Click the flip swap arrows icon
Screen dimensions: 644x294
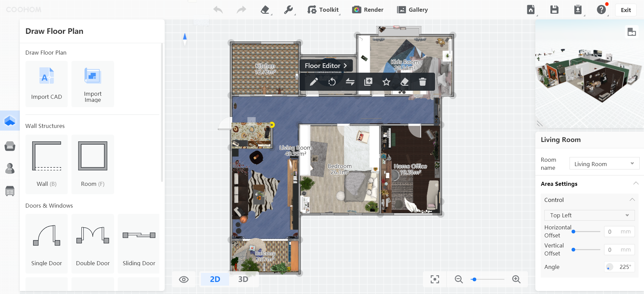(x=350, y=82)
